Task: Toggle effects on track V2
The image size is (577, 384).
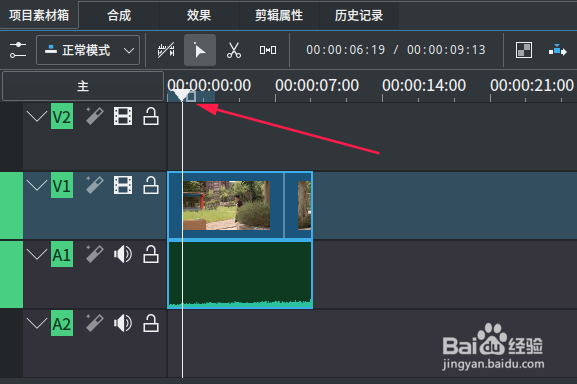Action: pos(94,116)
